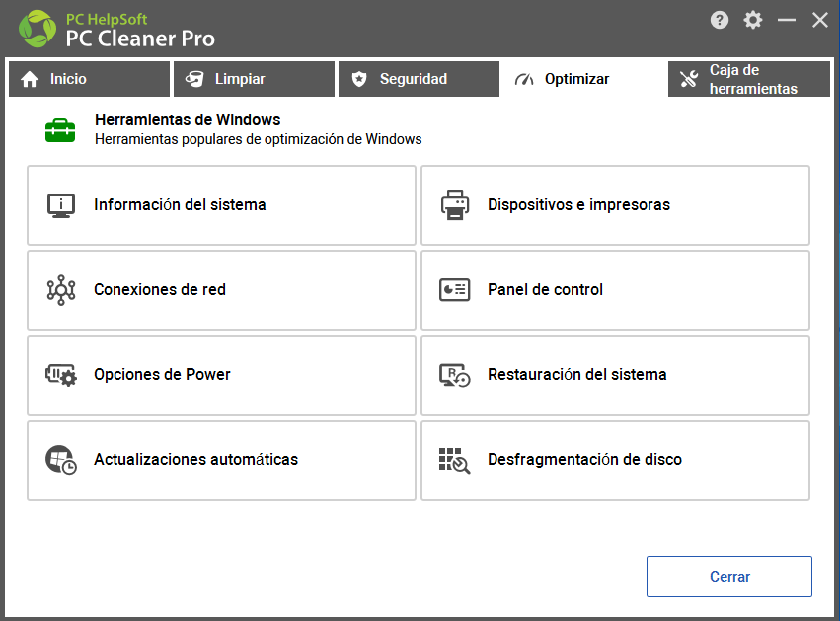Click the shield icon on Seguridad tab
The height and width of the screenshot is (621, 840).
pos(359,79)
